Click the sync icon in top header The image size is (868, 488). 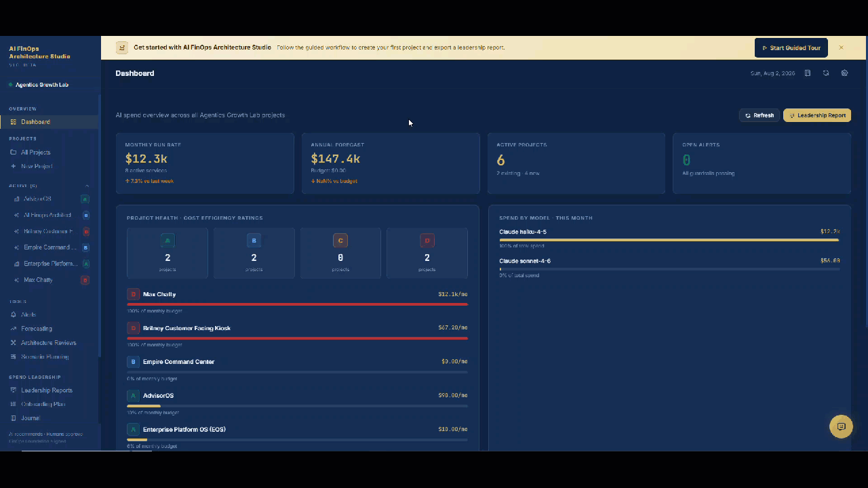pos(826,73)
